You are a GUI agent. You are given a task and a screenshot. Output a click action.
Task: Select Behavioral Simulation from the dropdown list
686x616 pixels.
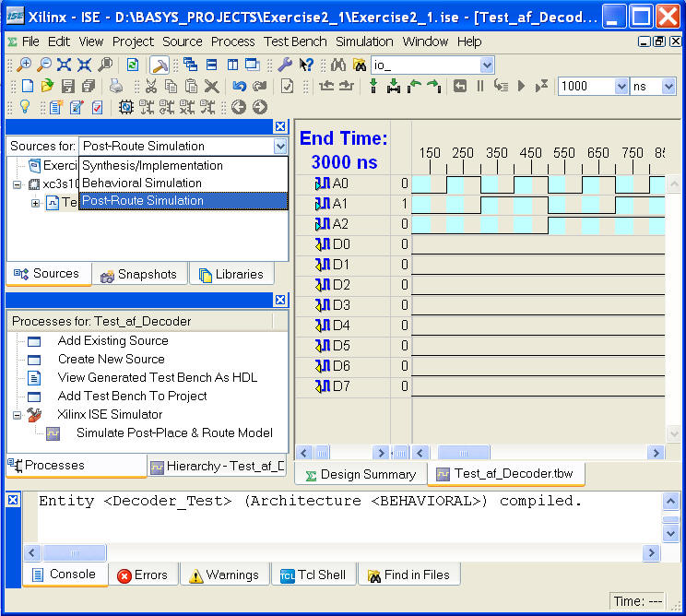183,183
